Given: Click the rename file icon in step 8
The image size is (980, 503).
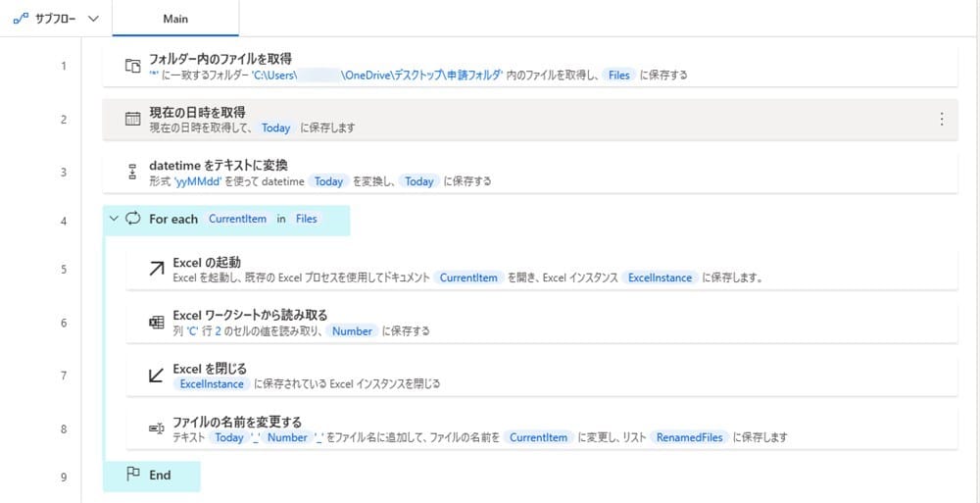Looking at the screenshot, I should click(157, 429).
